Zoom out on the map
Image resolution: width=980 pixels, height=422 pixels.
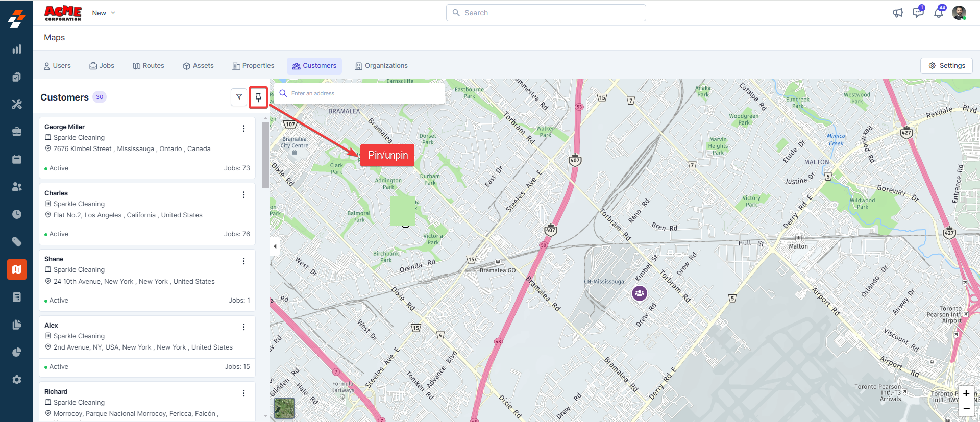966,409
